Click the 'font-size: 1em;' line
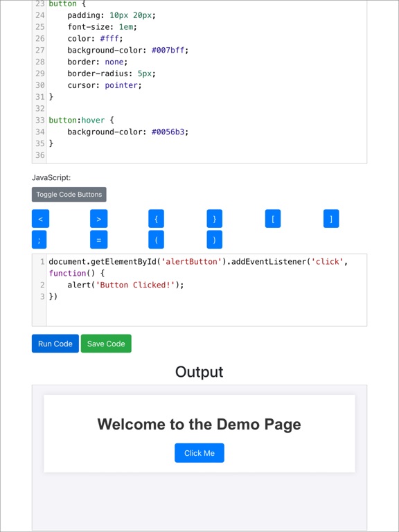Image resolution: width=399 pixels, height=532 pixels. click(102, 27)
